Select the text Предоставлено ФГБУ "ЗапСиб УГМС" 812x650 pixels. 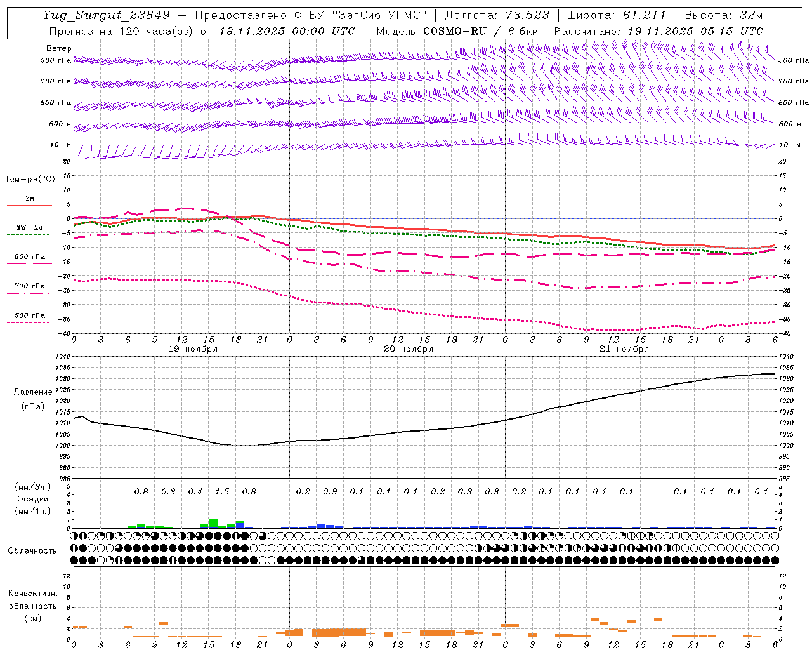point(311,15)
